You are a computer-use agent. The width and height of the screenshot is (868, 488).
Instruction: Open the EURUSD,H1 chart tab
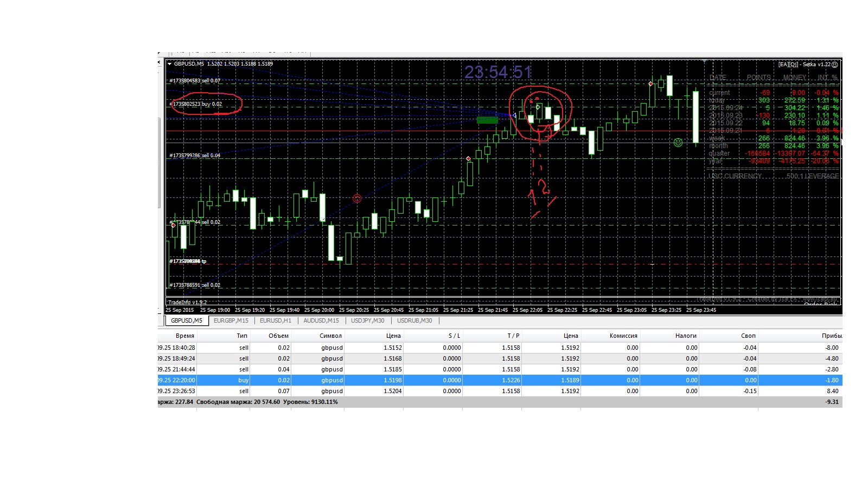(276, 320)
